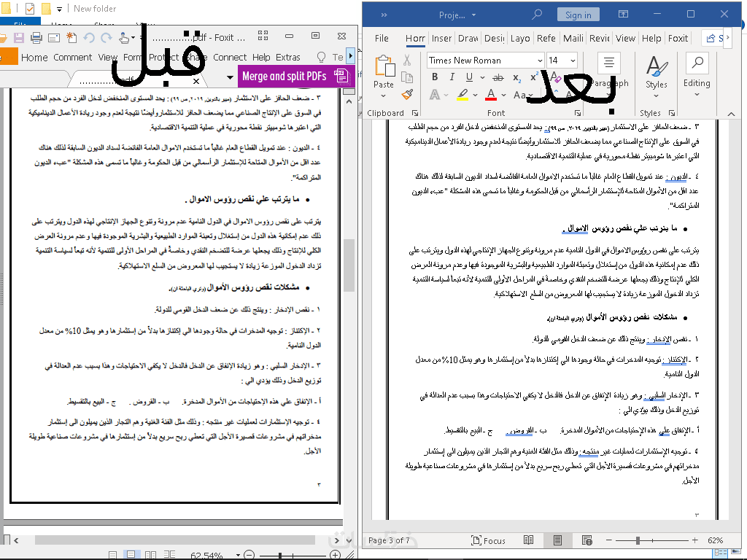
Task: Click the Text Effects icon in Word
Action: (x=435, y=95)
